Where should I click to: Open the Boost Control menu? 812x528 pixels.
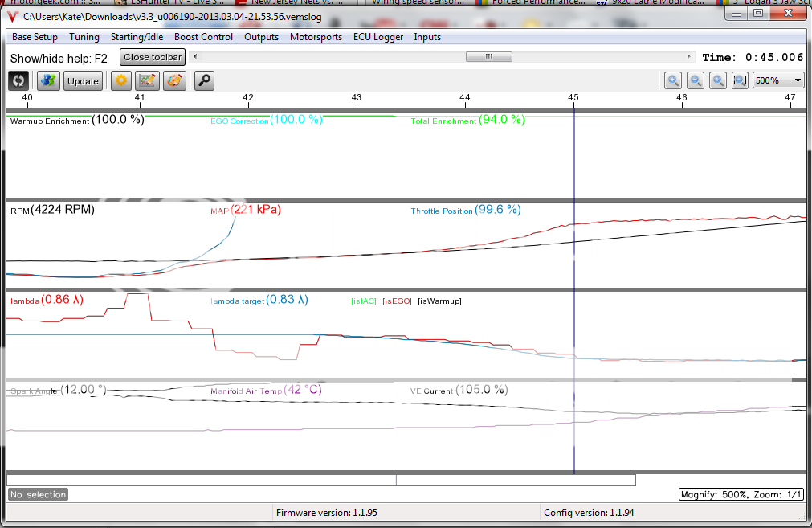[203, 37]
